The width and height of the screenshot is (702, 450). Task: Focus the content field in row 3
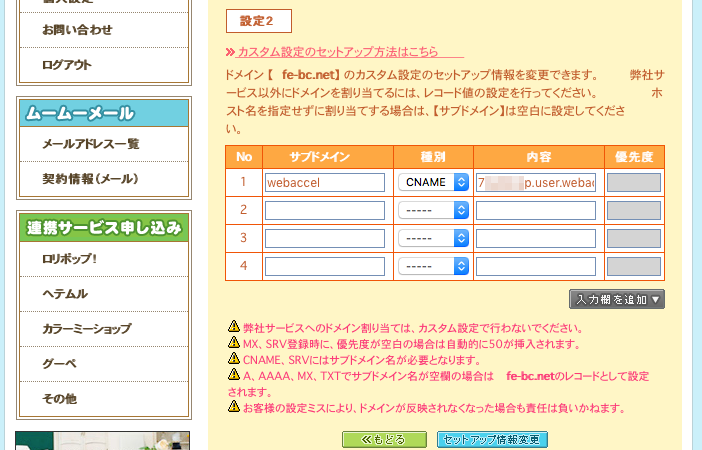(536, 238)
